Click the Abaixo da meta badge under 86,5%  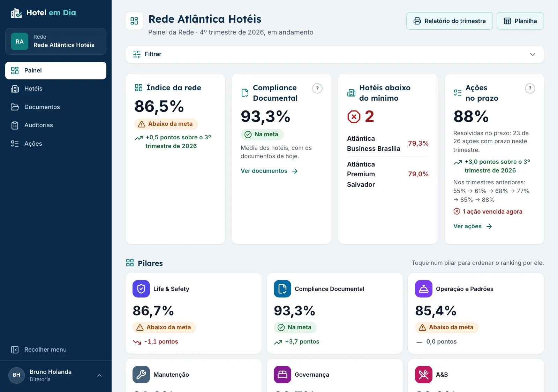click(x=166, y=124)
